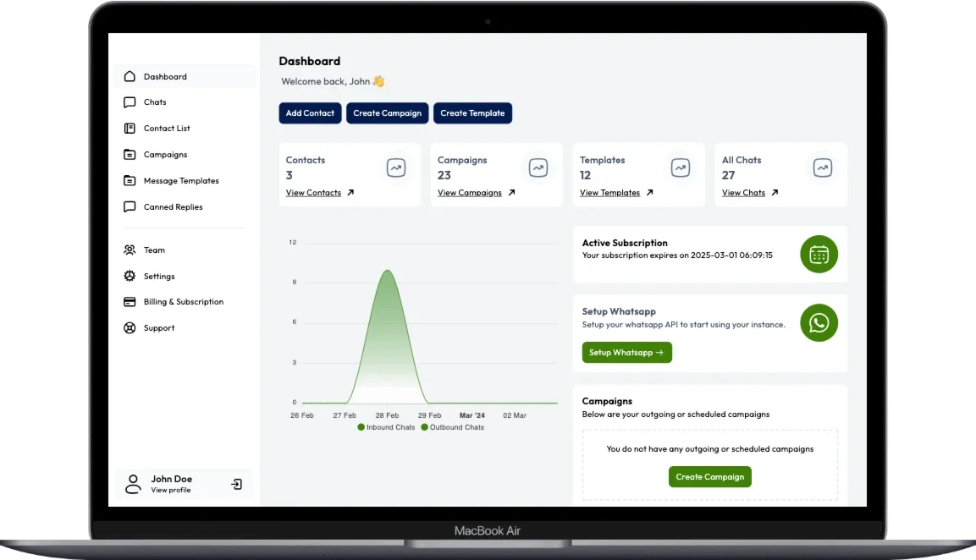Viewport: 976px width, 560px height.
Task: Click the Create Template button
Action: [x=472, y=113]
